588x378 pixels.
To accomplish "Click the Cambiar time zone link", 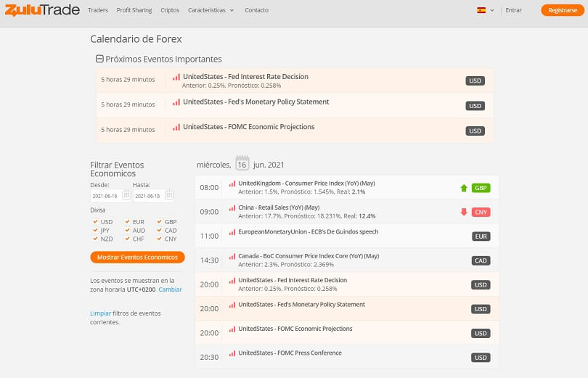I will coord(170,289).
